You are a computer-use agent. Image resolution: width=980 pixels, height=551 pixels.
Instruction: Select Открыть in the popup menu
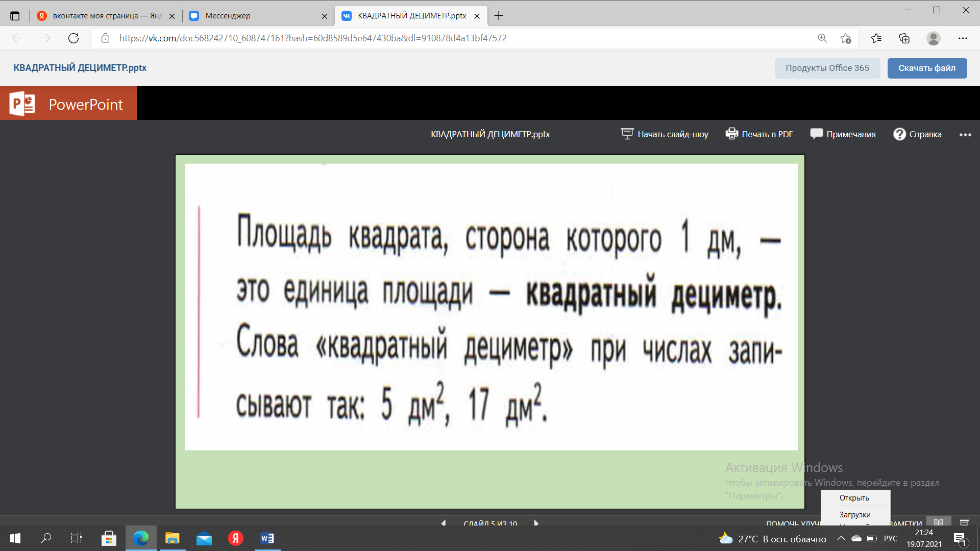point(854,498)
